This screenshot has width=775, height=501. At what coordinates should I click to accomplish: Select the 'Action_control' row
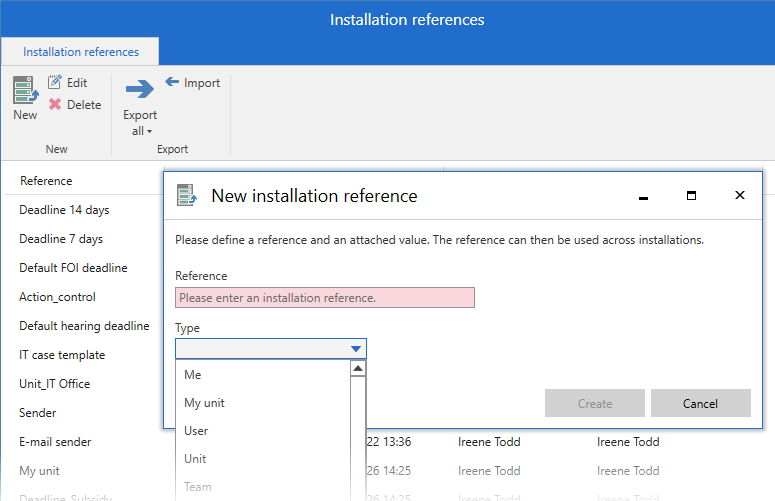point(57,297)
